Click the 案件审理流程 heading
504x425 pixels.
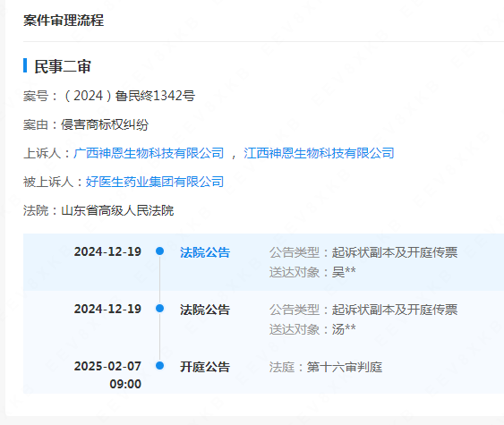(x=64, y=21)
